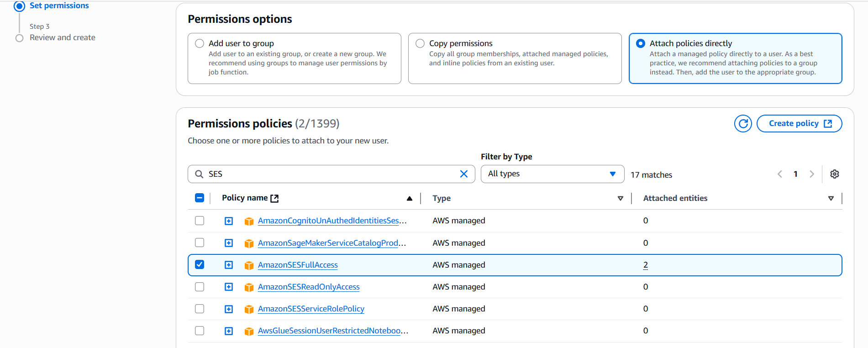
Task: Choose the Copy permissions radio option
Action: (x=420, y=43)
